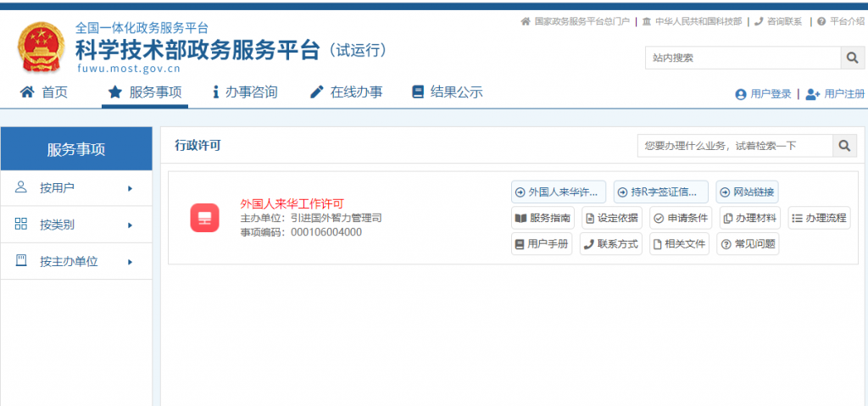Screen dimensions: 868x406
Task: Open 外国人来华工作许可 item title
Action: [292, 203]
